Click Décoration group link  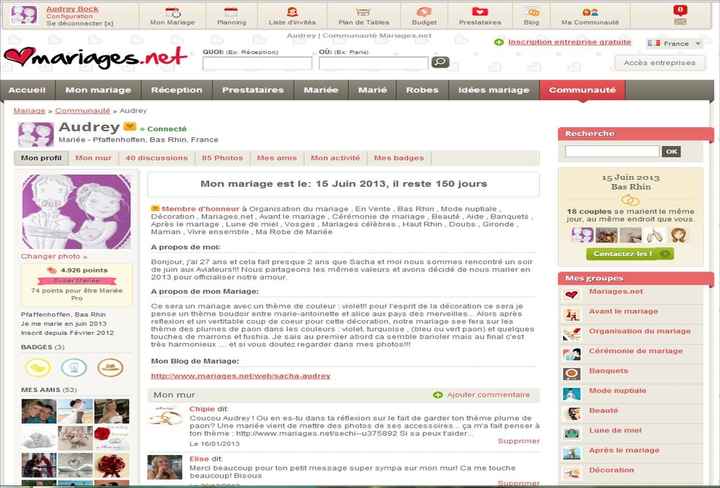pos(611,470)
